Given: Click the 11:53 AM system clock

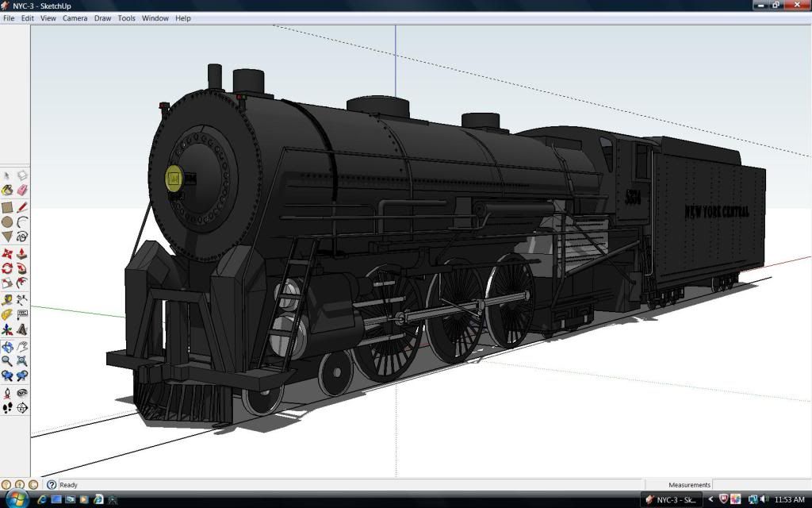Looking at the screenshot, I should click(x=789, y=500).
